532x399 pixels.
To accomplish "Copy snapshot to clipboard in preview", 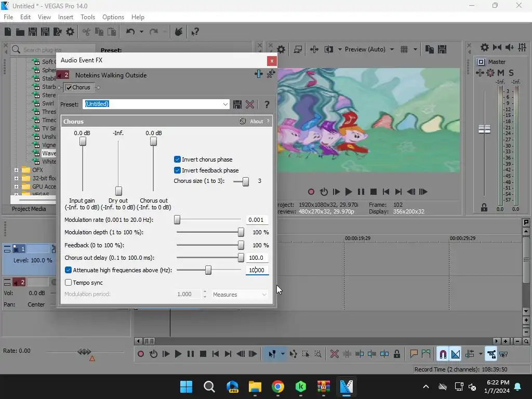I will click(430, 49).
